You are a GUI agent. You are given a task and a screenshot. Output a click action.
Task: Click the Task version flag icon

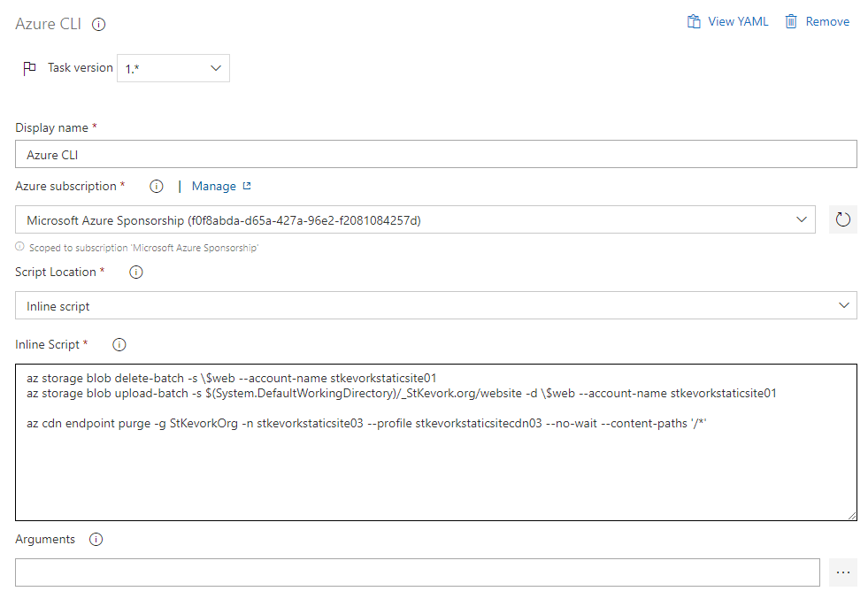29,68
